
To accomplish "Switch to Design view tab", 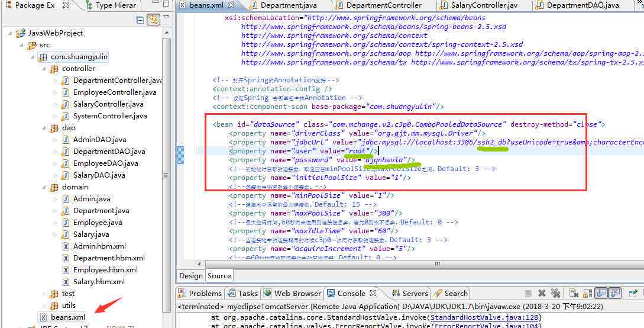I will 191,276.
